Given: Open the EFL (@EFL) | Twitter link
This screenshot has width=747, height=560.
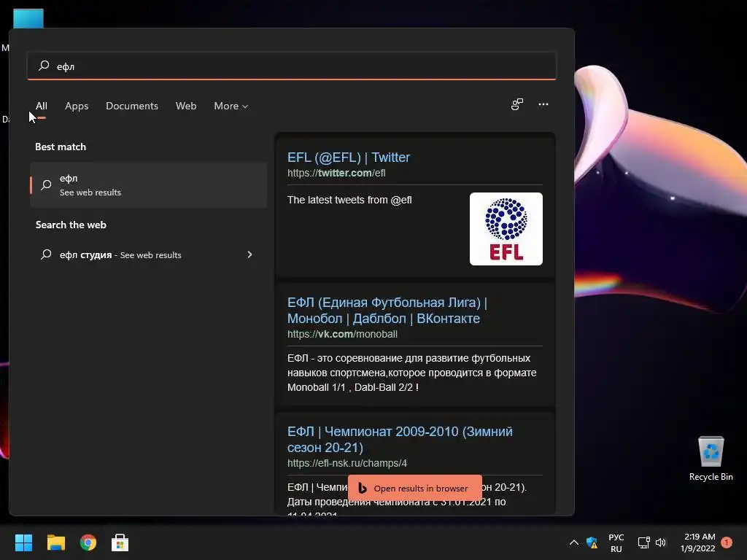Looking at the screenshot, I should pos(348,157).
